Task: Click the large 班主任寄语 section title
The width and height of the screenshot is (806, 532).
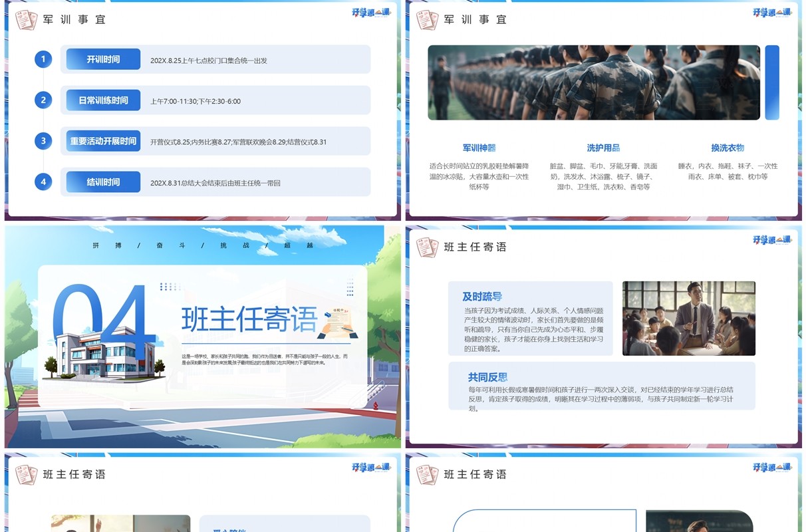Action: [249, 319]
